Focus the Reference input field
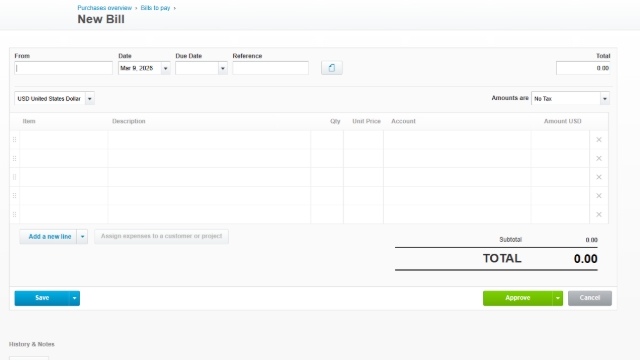 pyautogui.click(x=270, y=68)
